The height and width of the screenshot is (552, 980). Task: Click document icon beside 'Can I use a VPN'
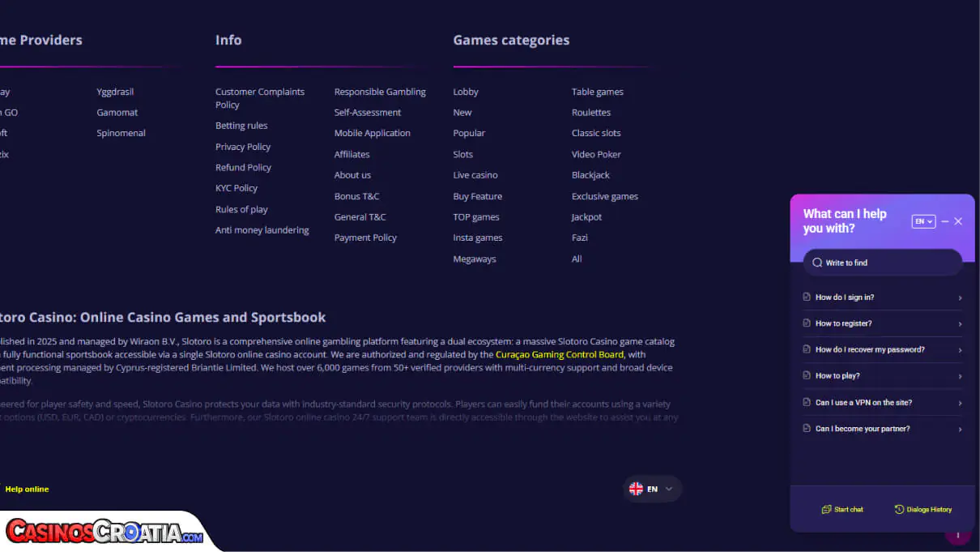point(807,402)
